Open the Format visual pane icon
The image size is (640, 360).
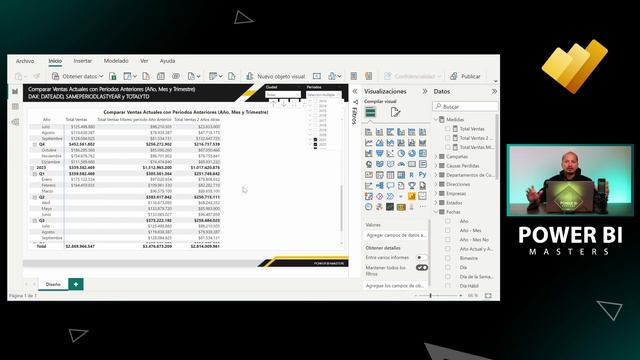pyautogui.click(x=395, y=112)
